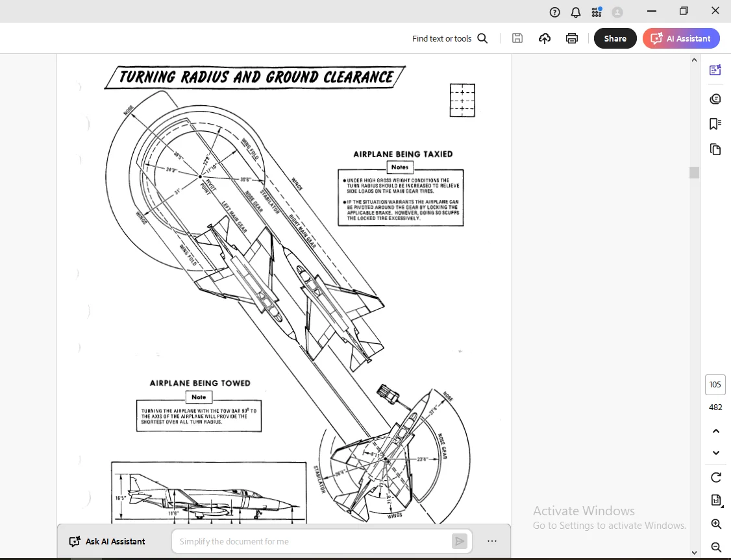The image size is (731, 560).
Task: Open the comments panel icon
Action: 715,99
